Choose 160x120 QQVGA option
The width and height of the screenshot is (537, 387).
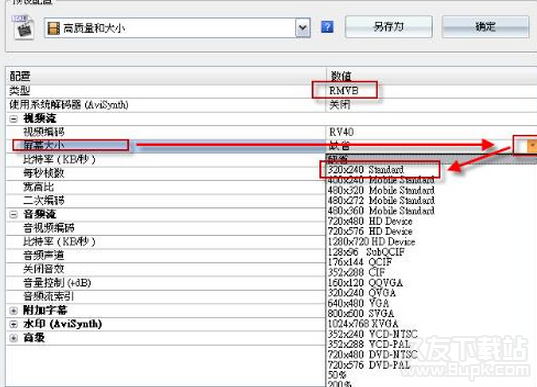click(365, 283)
